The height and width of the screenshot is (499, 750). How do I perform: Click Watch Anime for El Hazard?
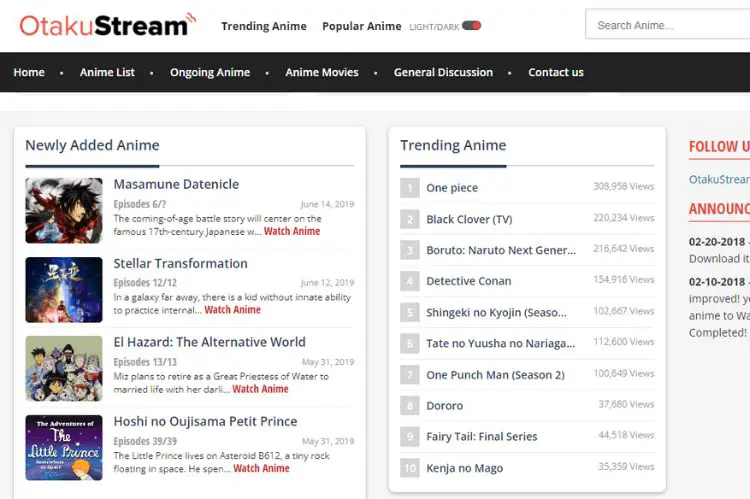260,389
